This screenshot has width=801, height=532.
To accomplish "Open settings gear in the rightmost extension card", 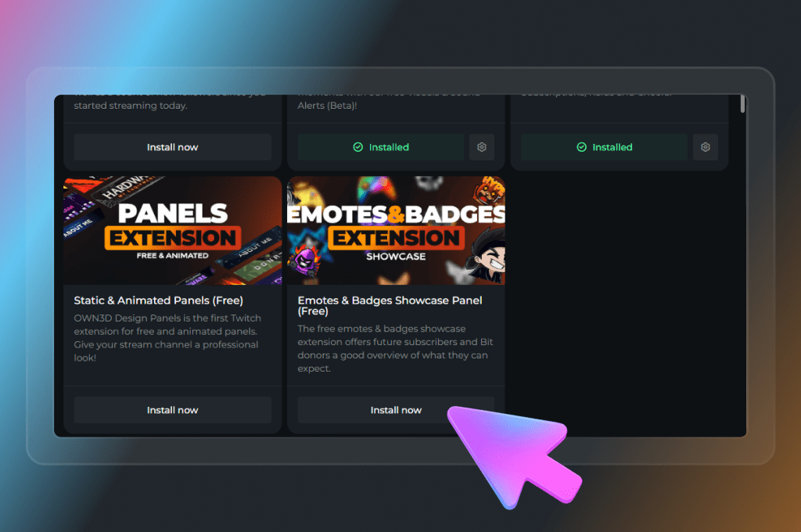I will click(706, 147).
